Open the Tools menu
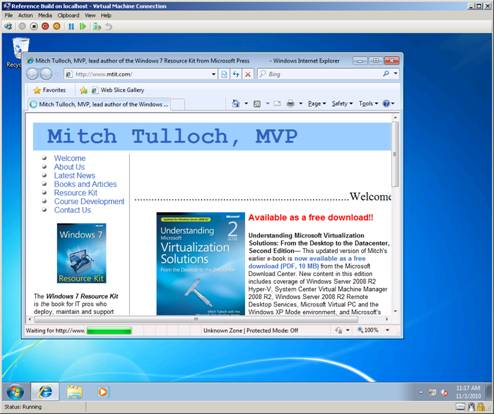Screen dimensions: 494x414 [x=368, y=104]
